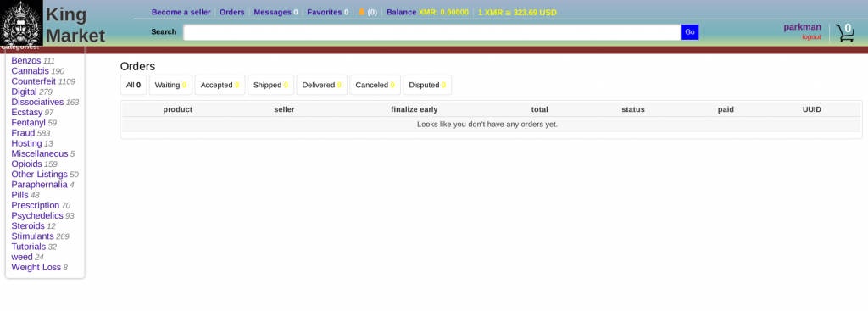Viewport: 868px width, 311px height.
Task: Click the UUID column header
Action: [812, 109]
